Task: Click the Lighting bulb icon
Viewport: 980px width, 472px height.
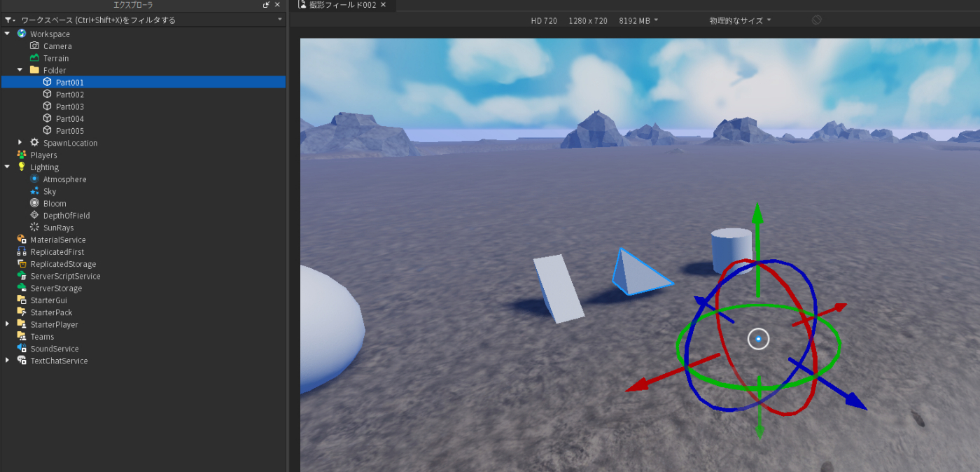Action: point(22,167)
